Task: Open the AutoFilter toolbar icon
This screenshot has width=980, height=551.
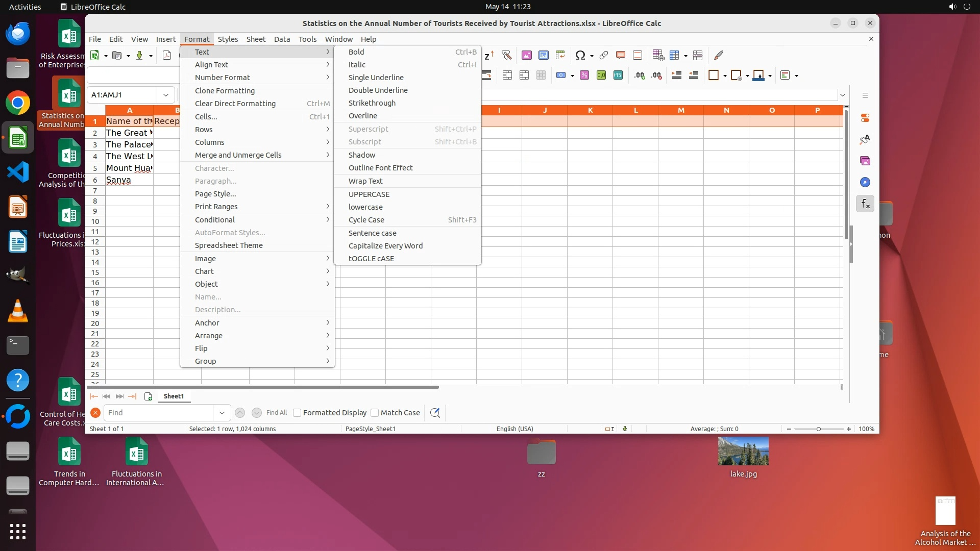Action: coord(506,55)
